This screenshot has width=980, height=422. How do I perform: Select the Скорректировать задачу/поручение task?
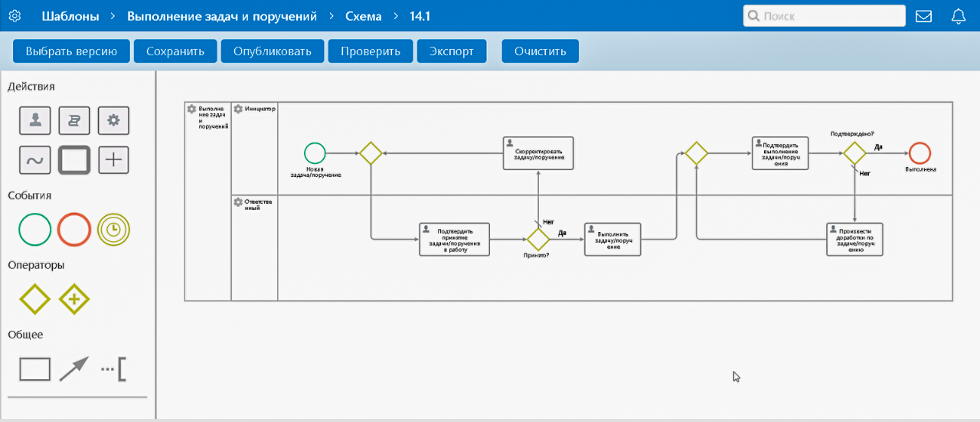538,153
